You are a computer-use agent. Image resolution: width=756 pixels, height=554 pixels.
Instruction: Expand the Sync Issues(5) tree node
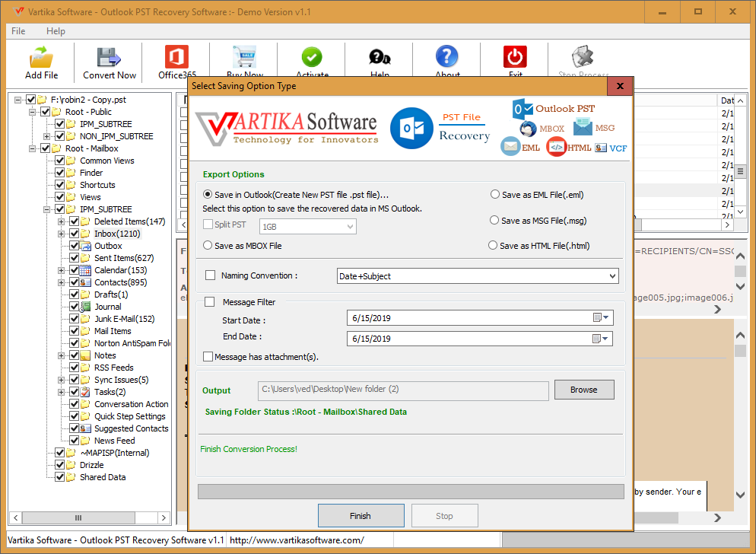[x=62, y=380]
